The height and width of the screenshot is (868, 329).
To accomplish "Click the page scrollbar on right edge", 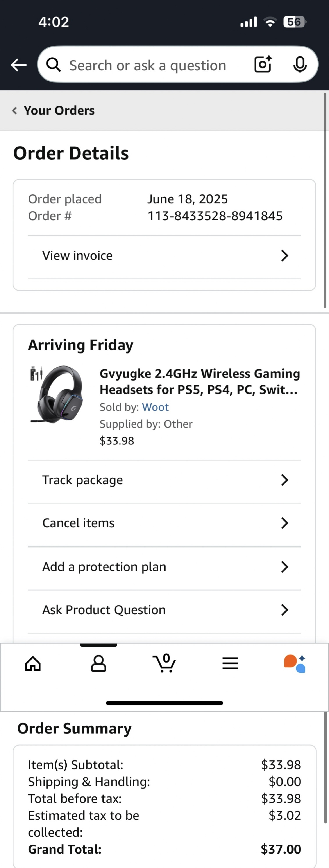I will 325,200.
